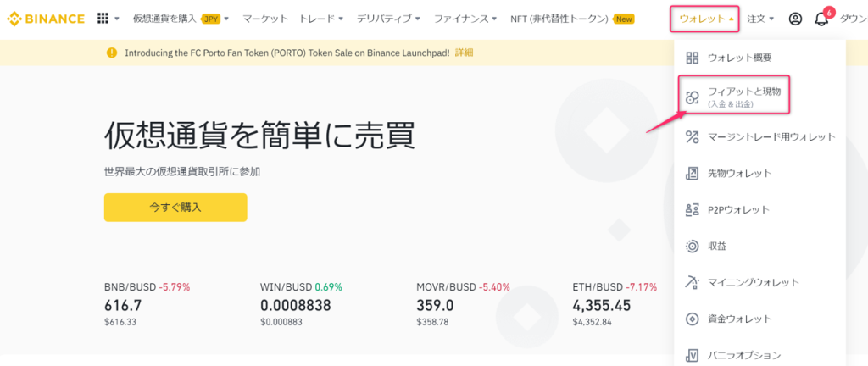Expand the デリバティブ menu
The width and height of the screenshot is (868, 366).
(417, 19)
